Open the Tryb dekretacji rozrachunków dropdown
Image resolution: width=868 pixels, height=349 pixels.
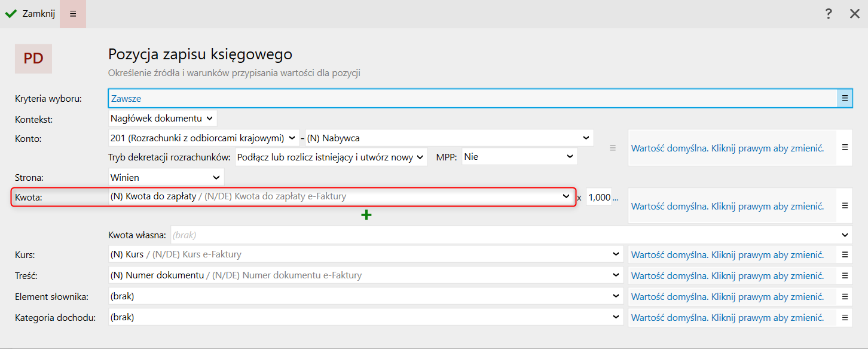tap(331, 157)
